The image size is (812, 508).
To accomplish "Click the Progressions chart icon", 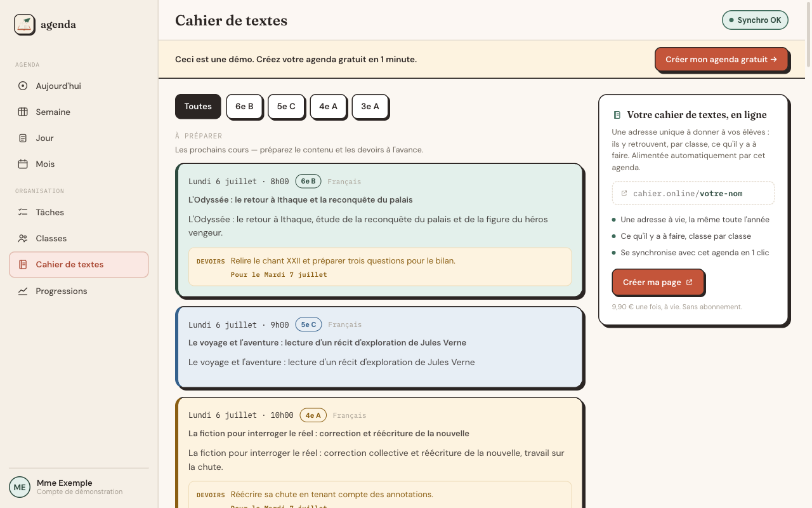I will tap(23, 291).
